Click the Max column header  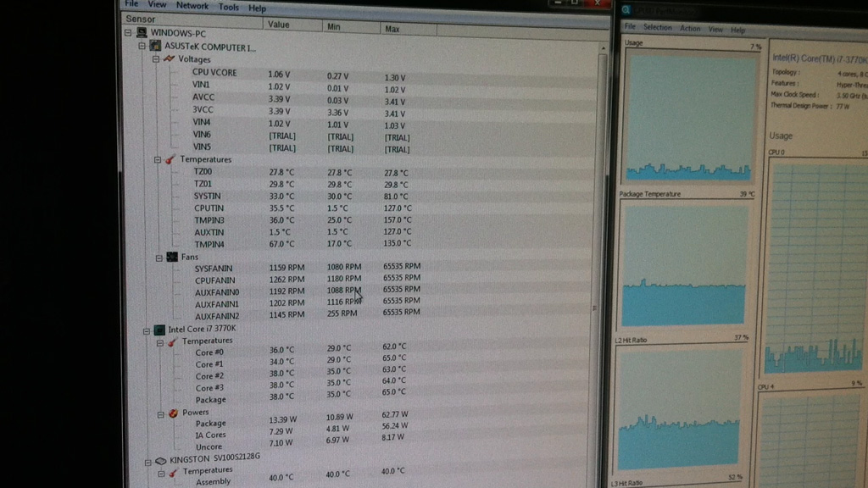(408, 30)
